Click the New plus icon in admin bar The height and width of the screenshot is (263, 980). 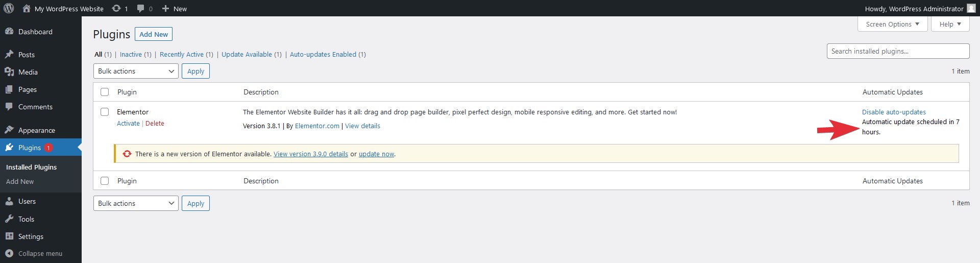point(165,9)
